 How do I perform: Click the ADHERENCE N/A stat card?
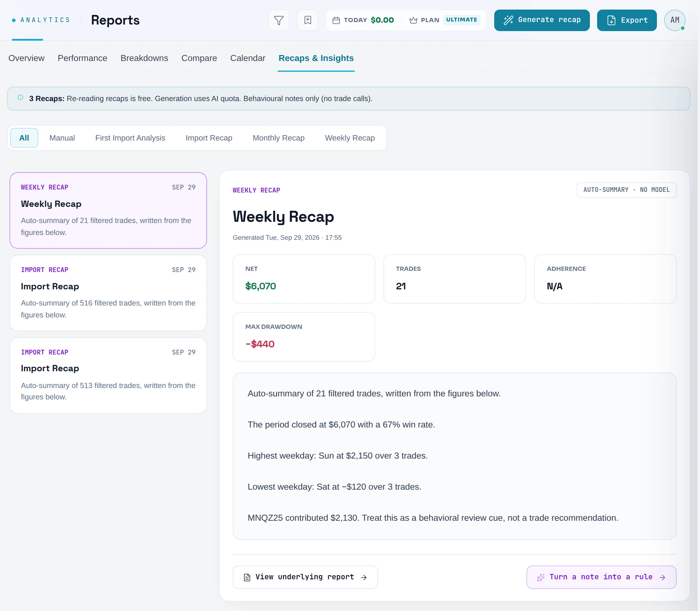pos(605,279)
